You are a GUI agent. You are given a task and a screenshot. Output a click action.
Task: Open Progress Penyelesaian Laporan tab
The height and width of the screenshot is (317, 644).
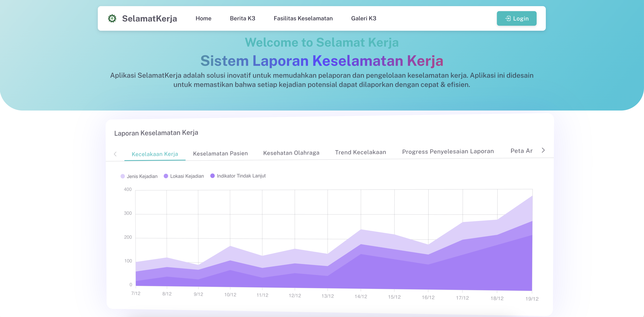pos(448,151)
